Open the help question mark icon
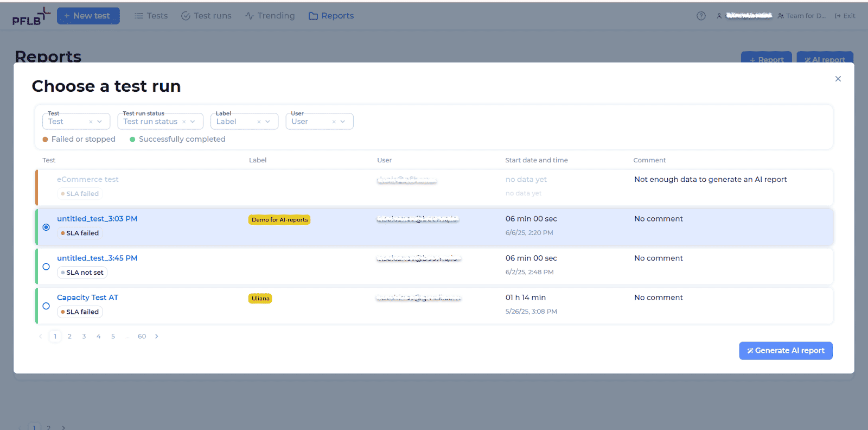This screenshot has width=868, height=430. tap(701, 16)
